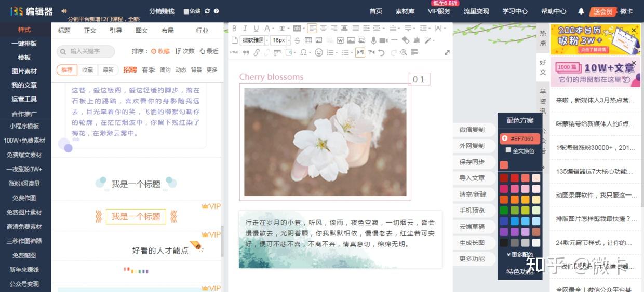The image size is (644, 292).
Task: Open the emoji picker
Action: (318, 52)
